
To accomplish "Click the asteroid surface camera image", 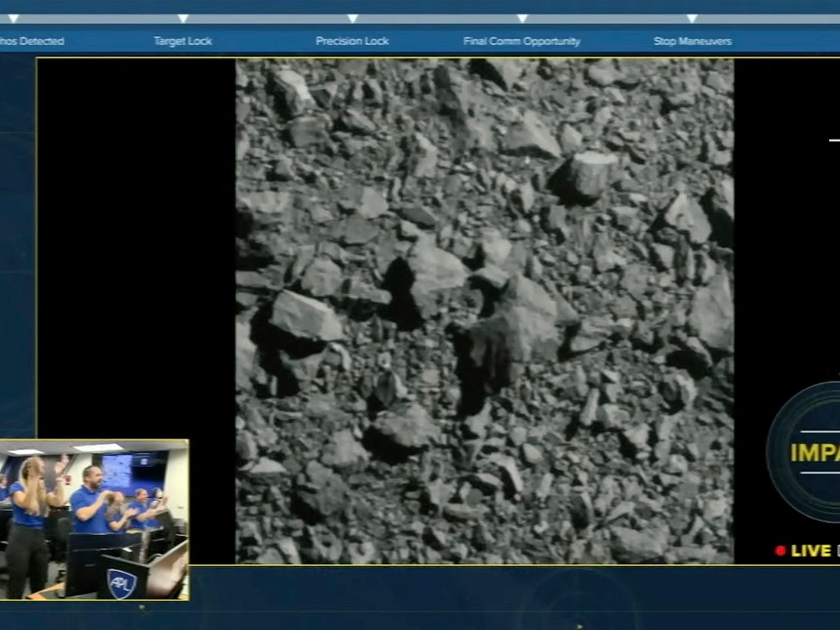I will coord(484,311).
